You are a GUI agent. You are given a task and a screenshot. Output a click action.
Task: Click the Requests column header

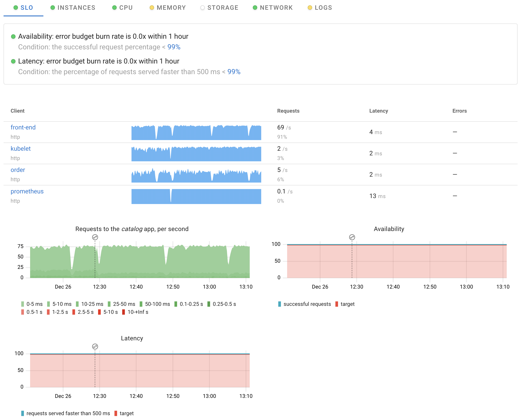288,111
